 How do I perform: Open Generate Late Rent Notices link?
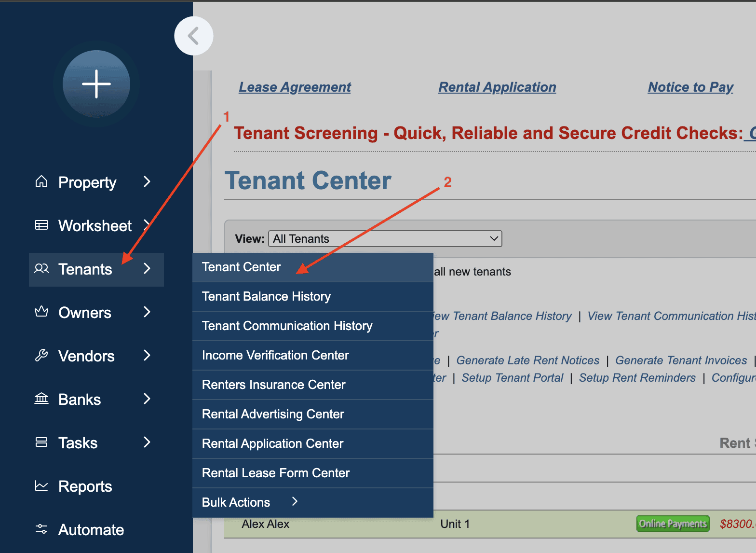coord(527,360)
